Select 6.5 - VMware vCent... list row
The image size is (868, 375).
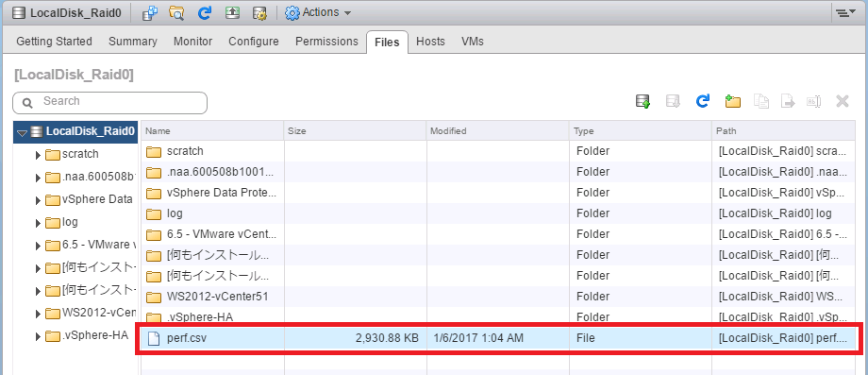coord(497,234)
